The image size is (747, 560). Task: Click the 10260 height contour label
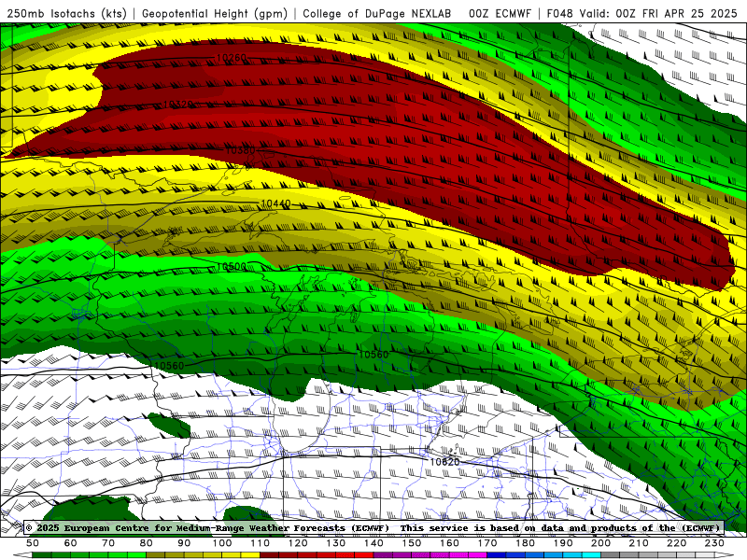[x=232, y=58]
